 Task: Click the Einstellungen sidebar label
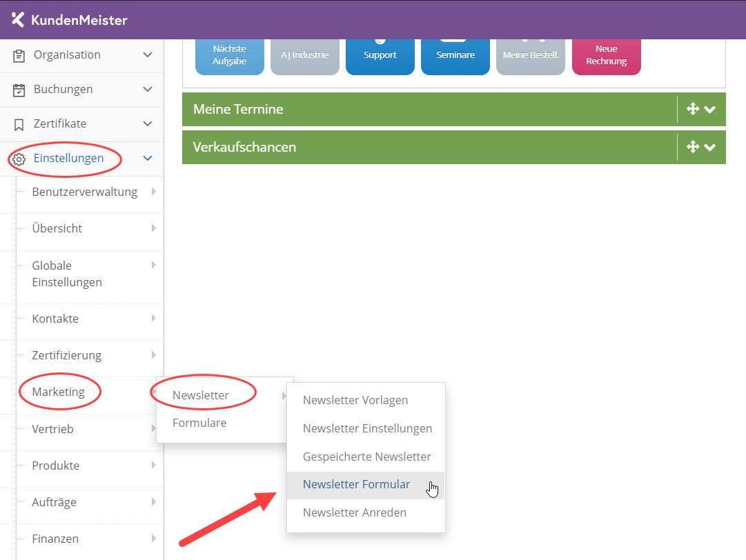[68, 159]
